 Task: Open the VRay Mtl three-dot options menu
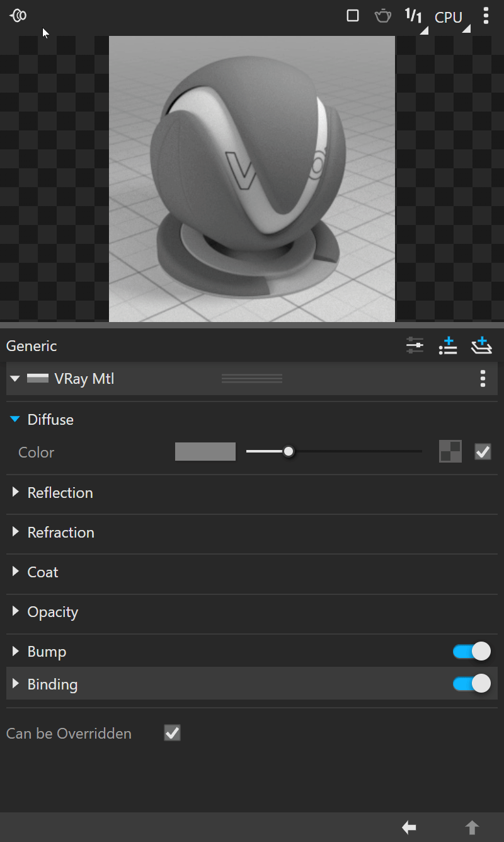point(483,379)
